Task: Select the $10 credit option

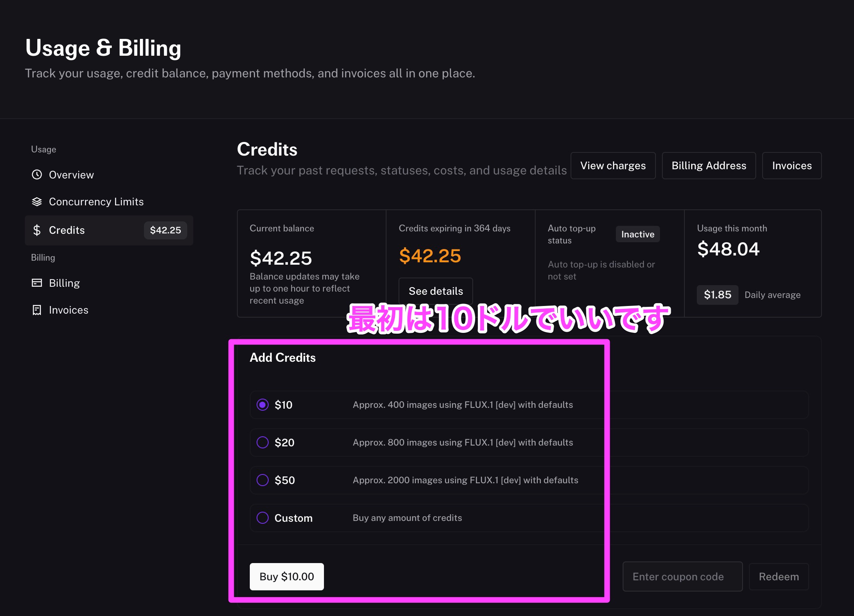Action: pos(263,405)
